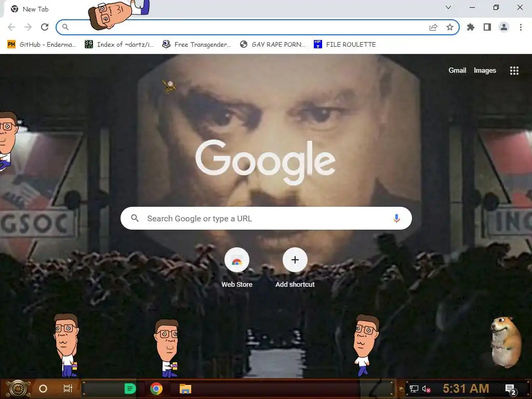Open the green notes app on taskbar

[130, 389]
